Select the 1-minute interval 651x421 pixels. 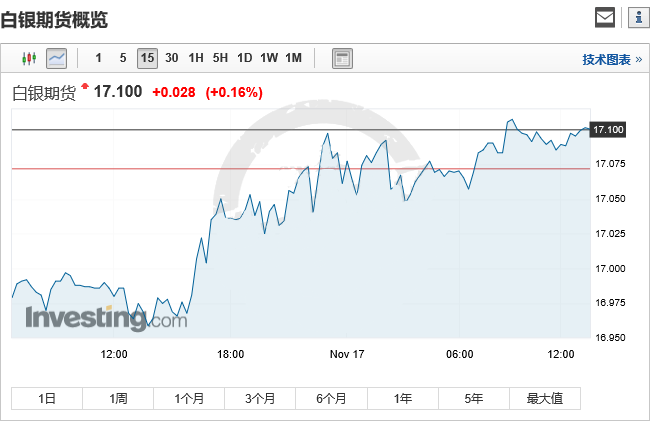coord(98,58)
